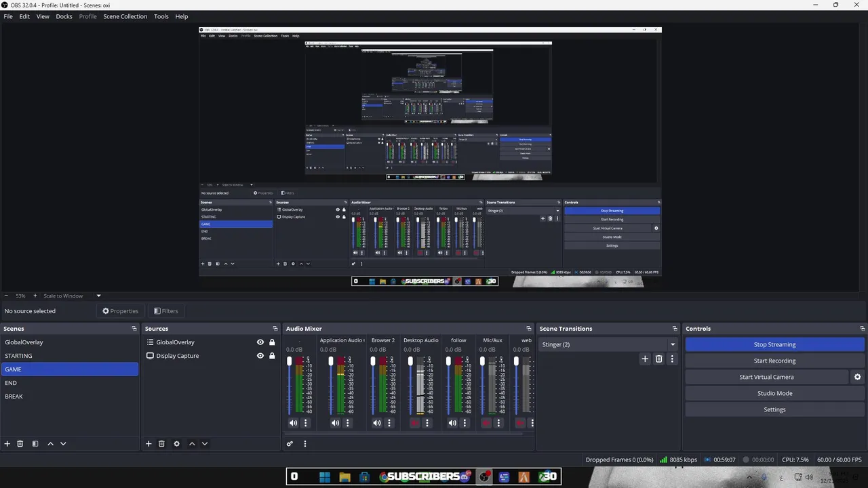Open Desktop Audio channel options dots

pyautogui.click(x=427, y=423)
